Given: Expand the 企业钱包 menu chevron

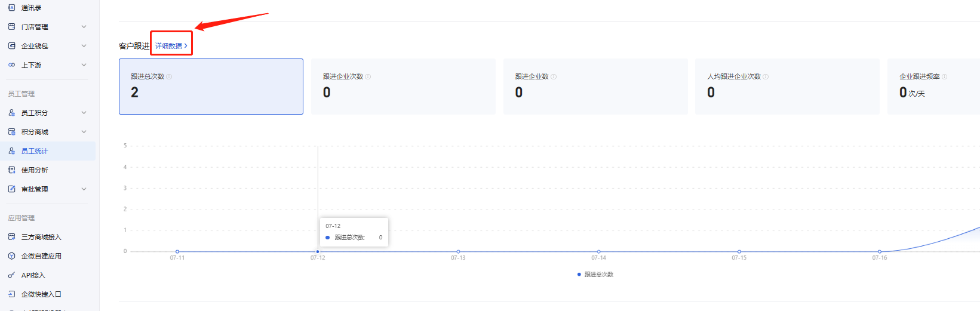Looking at the screenshot, I should click(x=84, y=46).
